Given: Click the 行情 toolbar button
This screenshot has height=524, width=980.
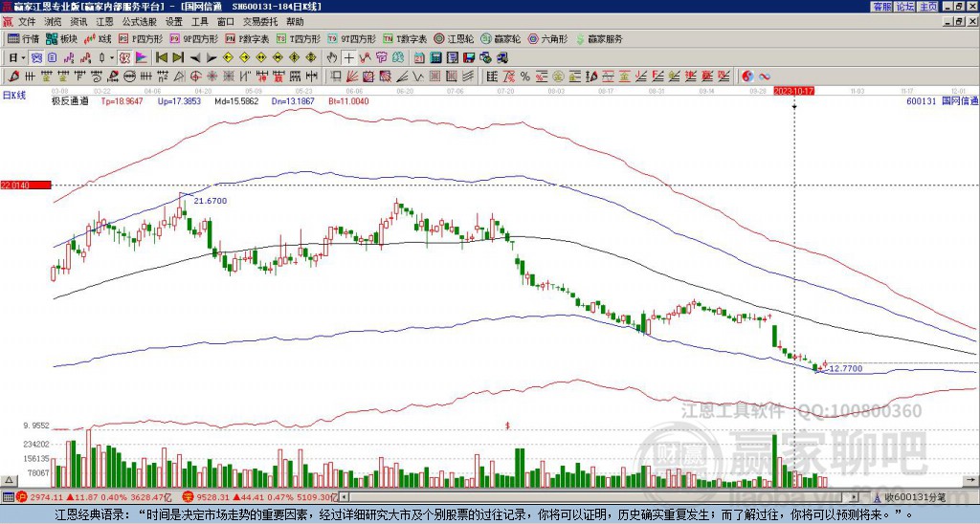Looking at the screenshot, I should tap(23, 38).
